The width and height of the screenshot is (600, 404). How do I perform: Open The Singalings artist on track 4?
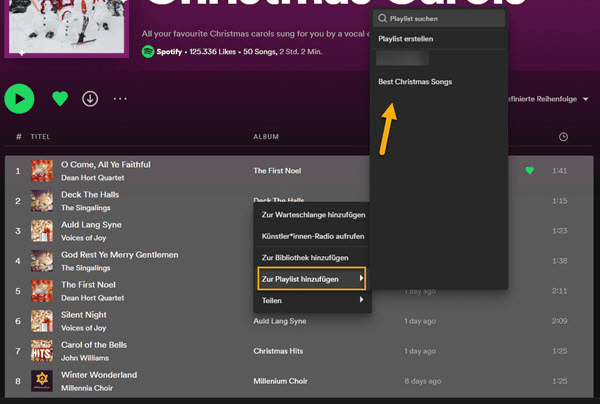click(86, 268)
